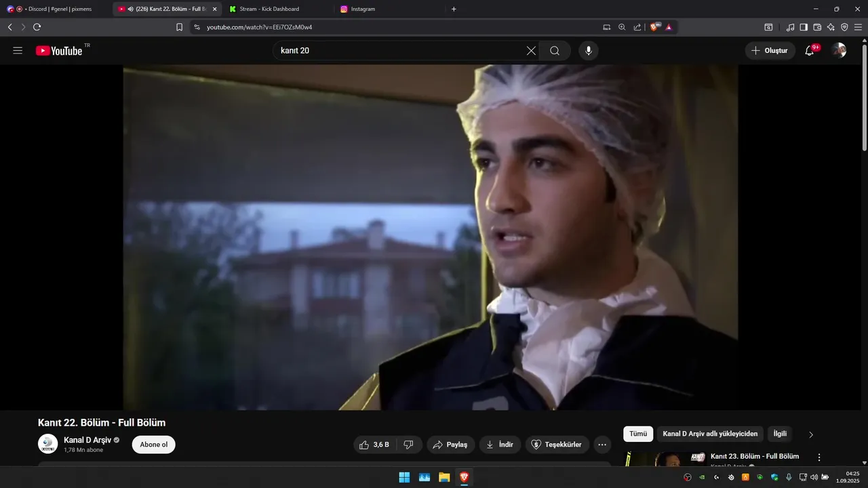Open the Brave VPN shield icon
The width and height of the screenshot is (868, 488).
(x=844, y=27)
